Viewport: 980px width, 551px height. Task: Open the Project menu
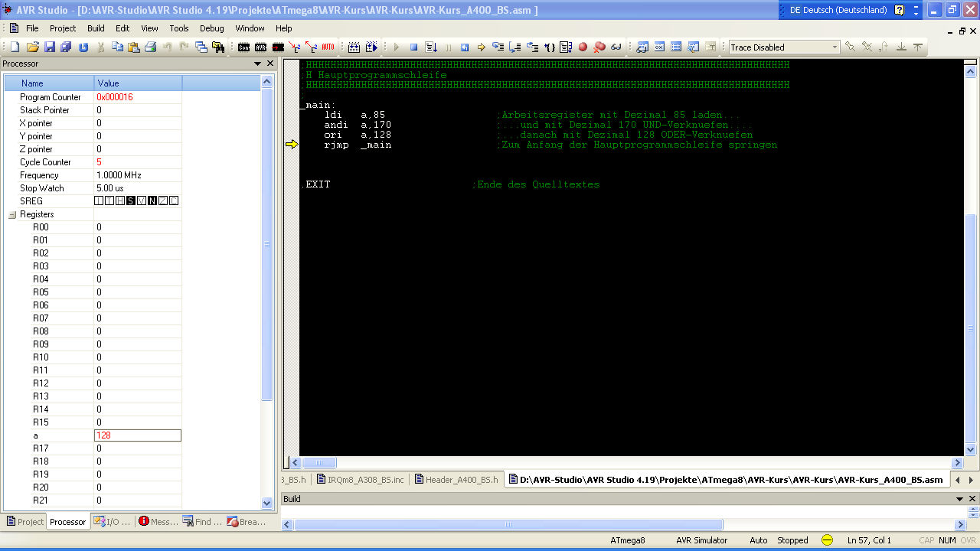(x=63, y=28)
